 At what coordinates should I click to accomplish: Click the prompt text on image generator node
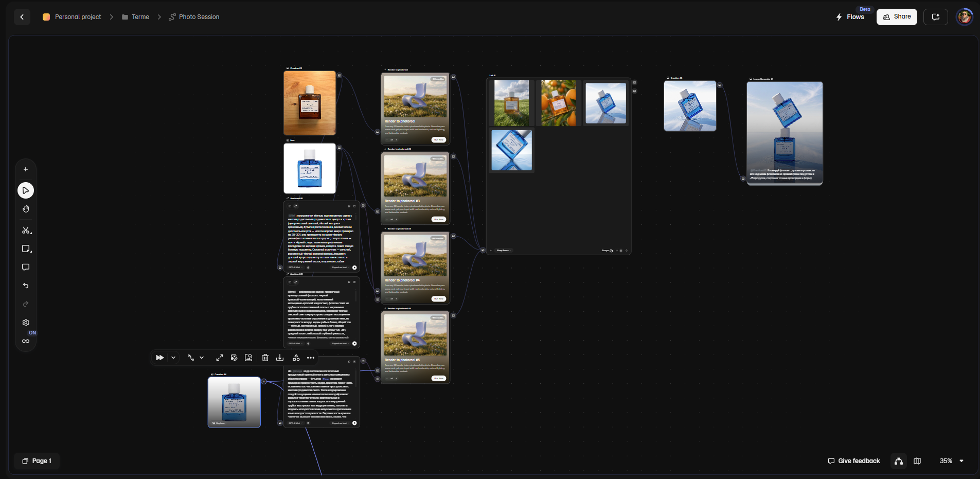coord(782,174)
